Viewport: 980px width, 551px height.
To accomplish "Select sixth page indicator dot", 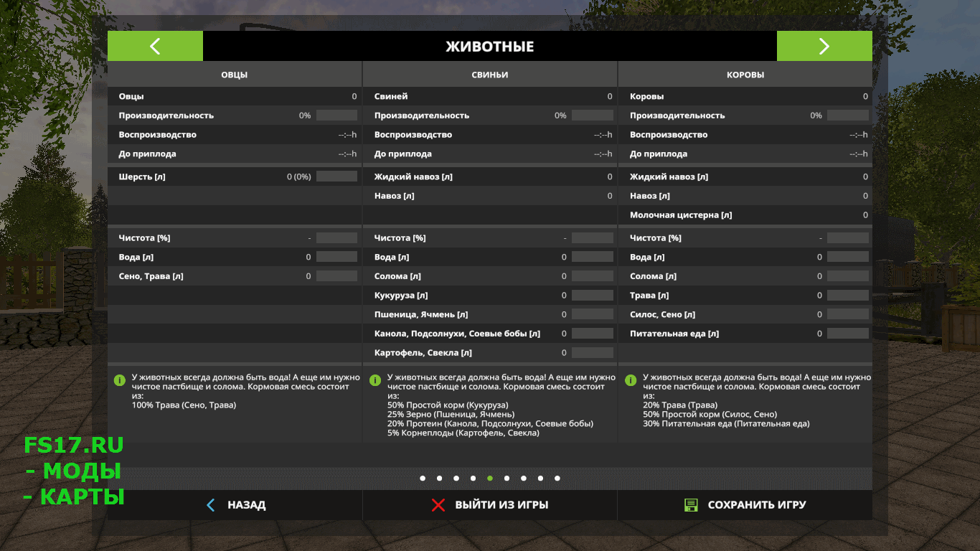I will pyautogui.click(x=507, y=478).
